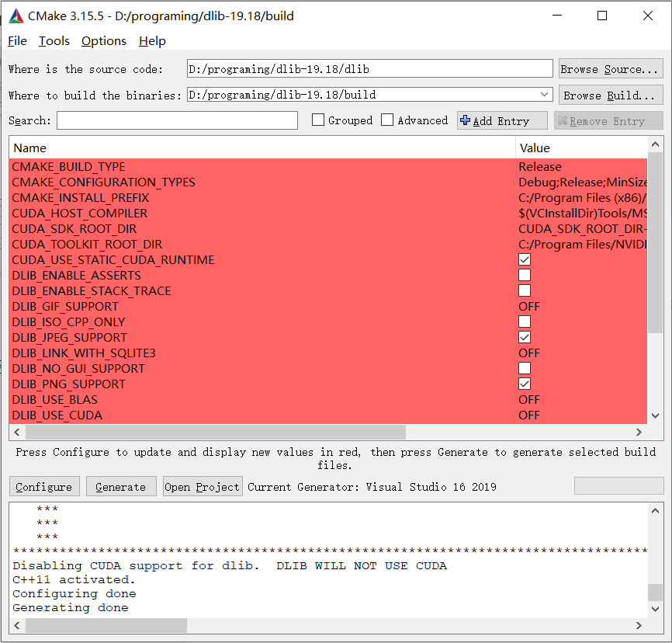Disable DLIB_JPEG_SUPPORT
This screenshot has height=643, width=672.
click(524, 337)
